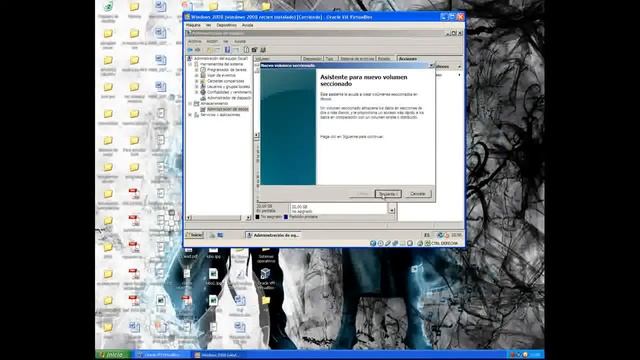The image size is (640, 360).
Task: Click the up-one-level folder toolbar icon
Action: point(210,50)
